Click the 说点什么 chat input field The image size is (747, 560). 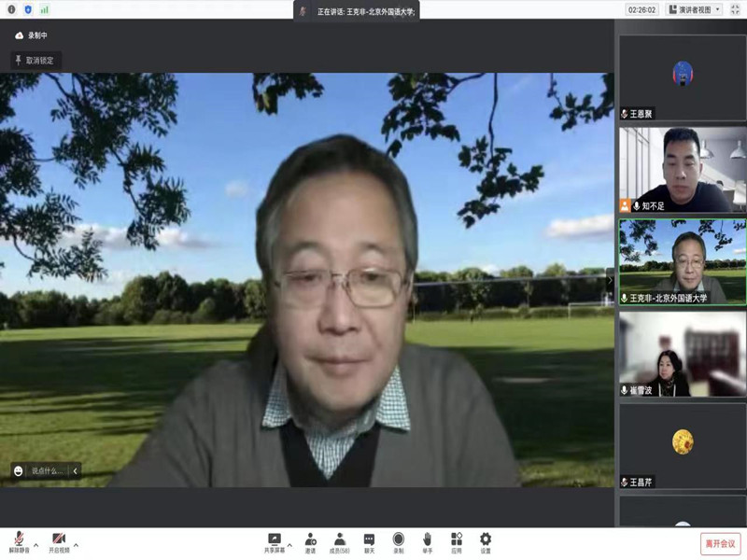pyautogui.click(x=46, y=471)
